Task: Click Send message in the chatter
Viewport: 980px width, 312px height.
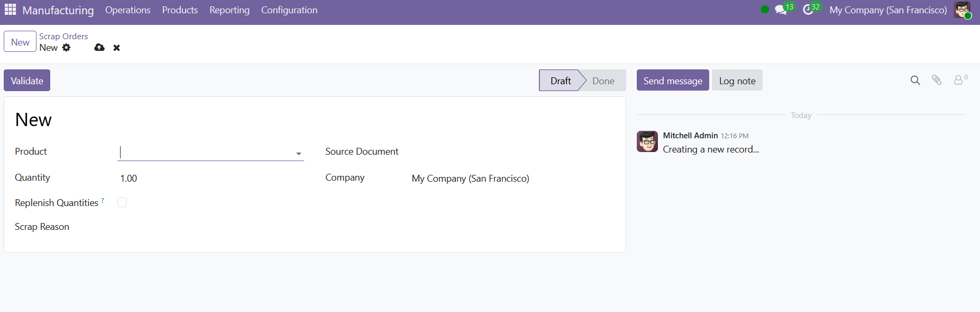Action: pos(673,81)
